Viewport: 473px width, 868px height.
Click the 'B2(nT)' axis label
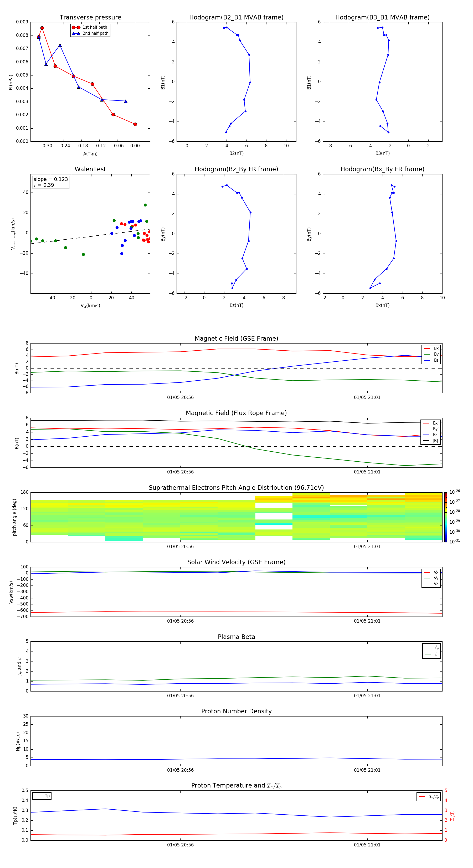coord(236,153)
